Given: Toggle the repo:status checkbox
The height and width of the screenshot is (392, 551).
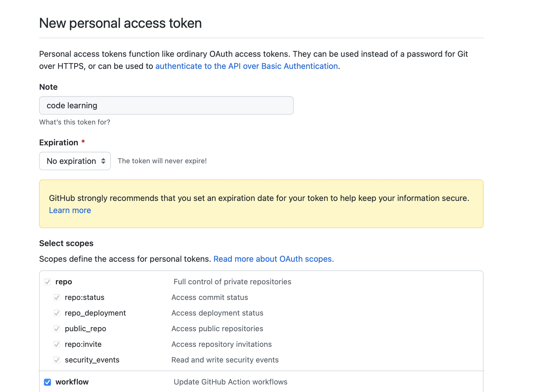Looking at the screenshot, I should pyautogui.click(x=57, y=297).
